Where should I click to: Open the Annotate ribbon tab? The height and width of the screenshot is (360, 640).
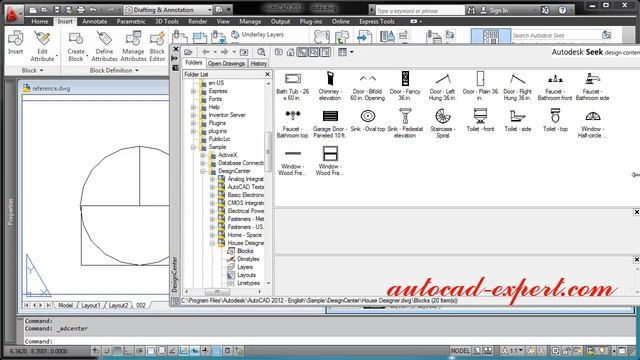[x=95, y=21]
